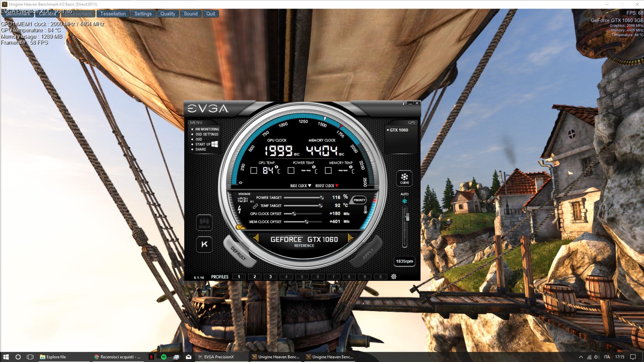The image size is (644, 362).
Task: Open the volume control in system tray
Action: coord(597,357)
